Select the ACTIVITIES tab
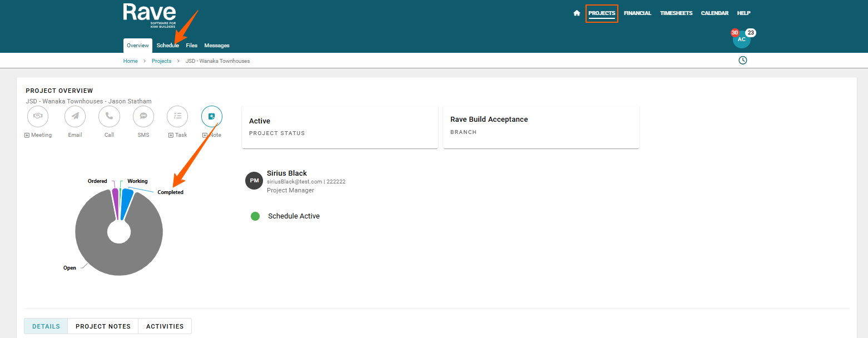This screenshot has width=868, height=338. point(165,326)
